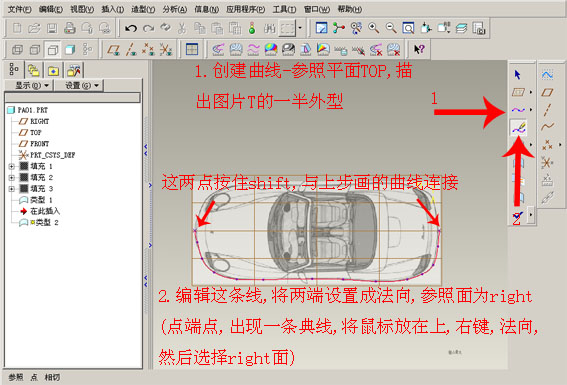Click the selection arrow tool

517,75
